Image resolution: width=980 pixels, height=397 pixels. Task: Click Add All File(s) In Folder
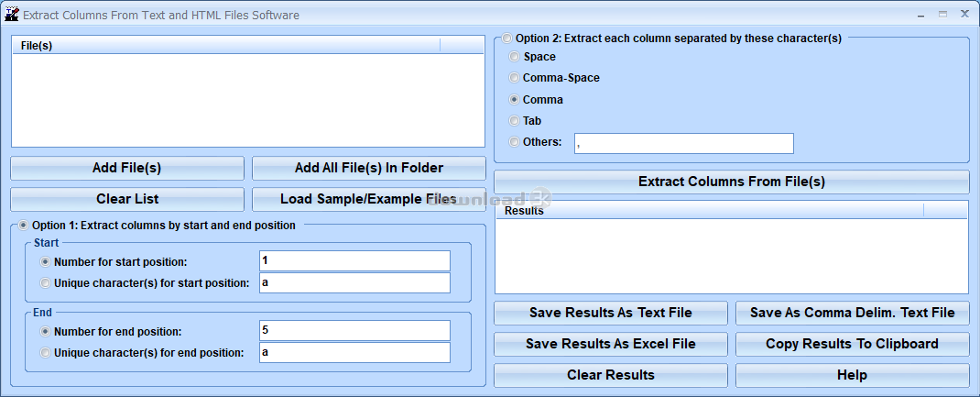[x=369, y=168]
